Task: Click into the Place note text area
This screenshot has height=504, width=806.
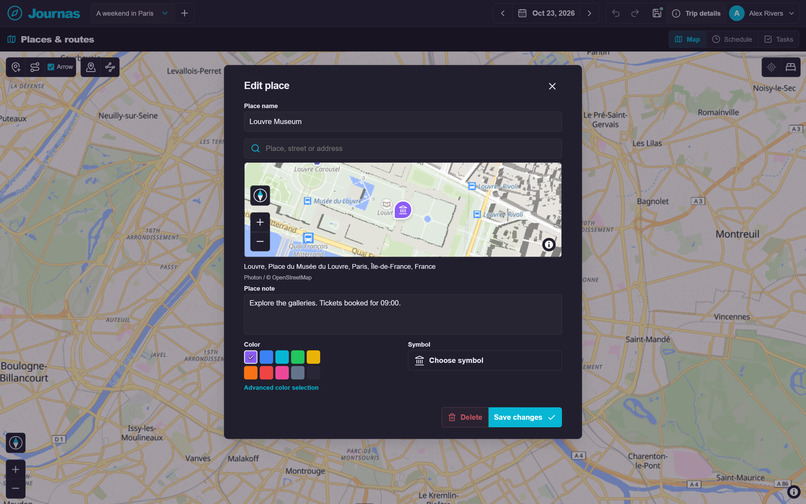Action: [403, 314]
